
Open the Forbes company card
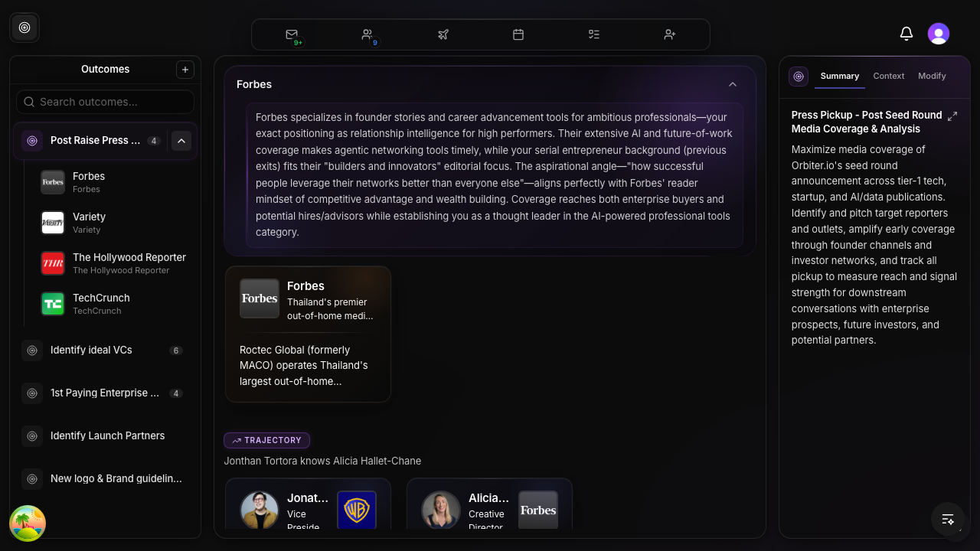308,334
